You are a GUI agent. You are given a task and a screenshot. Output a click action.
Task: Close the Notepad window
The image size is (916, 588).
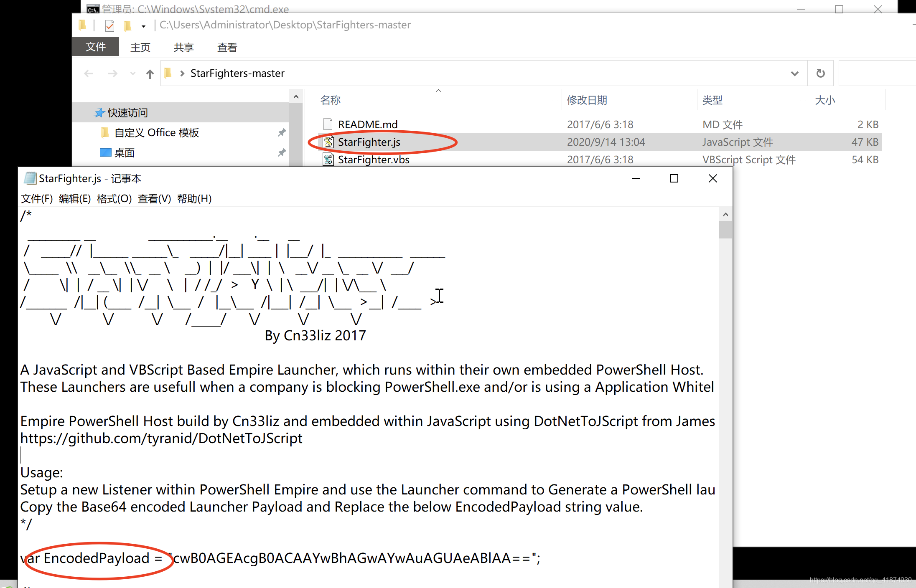(713, 178)
